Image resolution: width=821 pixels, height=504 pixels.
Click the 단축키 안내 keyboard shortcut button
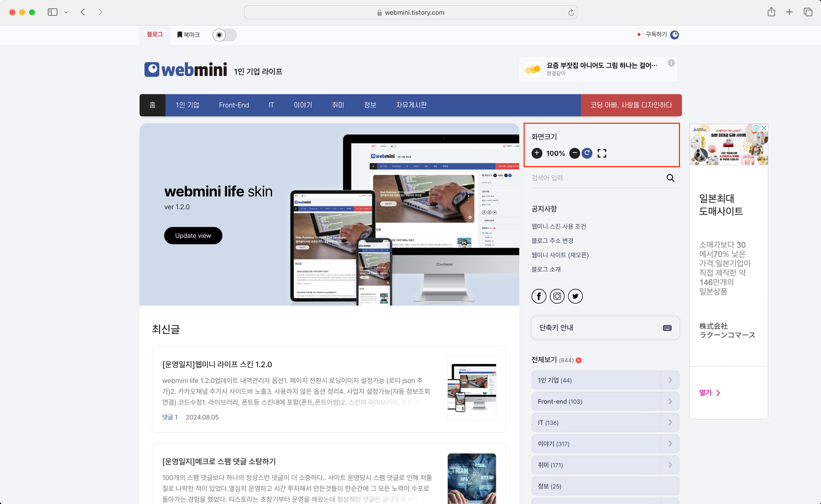click(605, 328)
